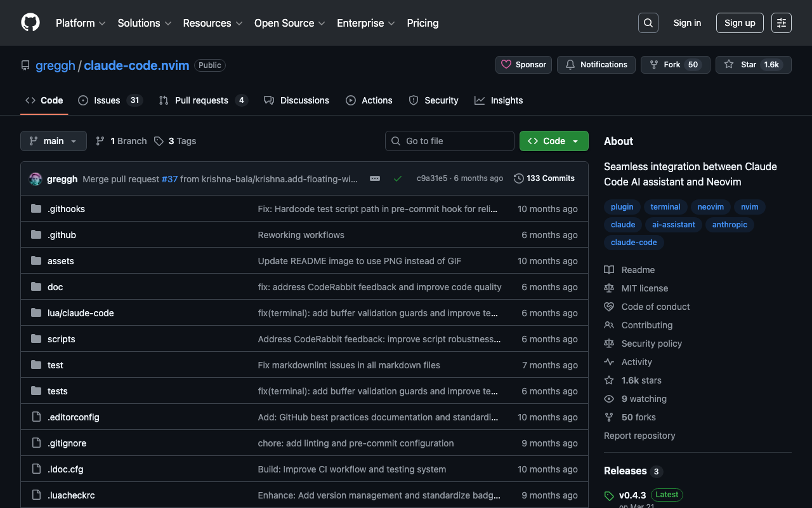
Task: Open the MIT license link
Action: pyautogui.click(x=645, y=288)
